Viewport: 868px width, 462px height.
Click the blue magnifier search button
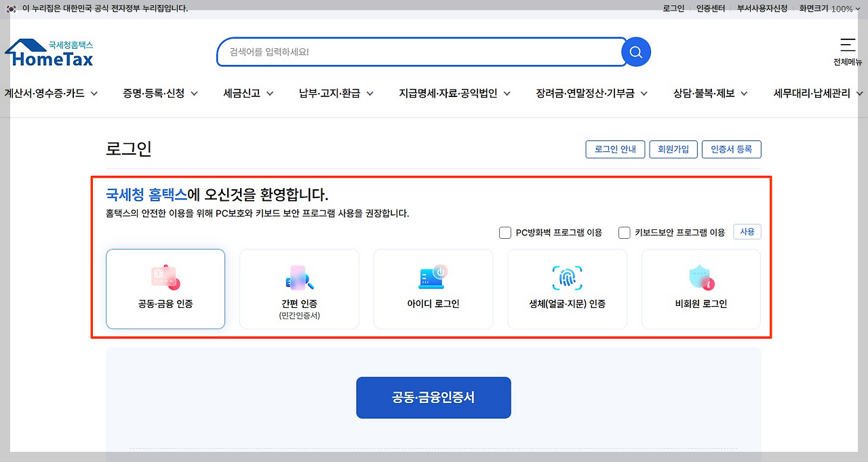coord(636,52)
